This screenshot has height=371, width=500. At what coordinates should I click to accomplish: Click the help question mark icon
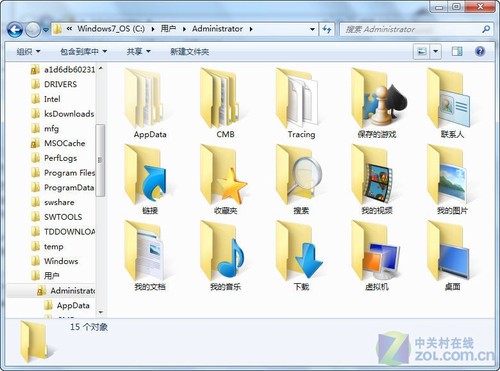(x=480, y=51)
